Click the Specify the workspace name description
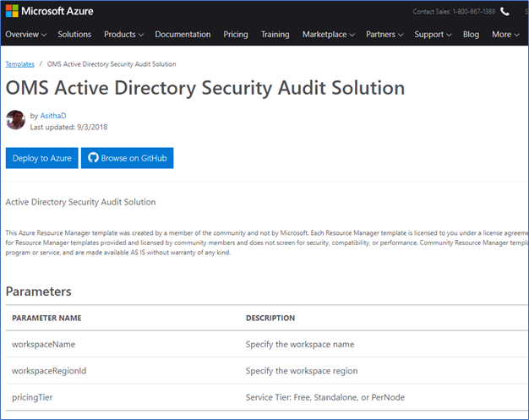Viewport: 529px width, 420px height. click(300, 345)
